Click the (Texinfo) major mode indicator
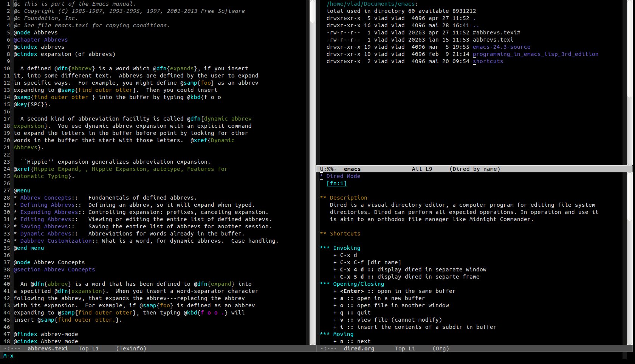Image resolution: width=635 pixels, height=364 pixels. (131, 349)
